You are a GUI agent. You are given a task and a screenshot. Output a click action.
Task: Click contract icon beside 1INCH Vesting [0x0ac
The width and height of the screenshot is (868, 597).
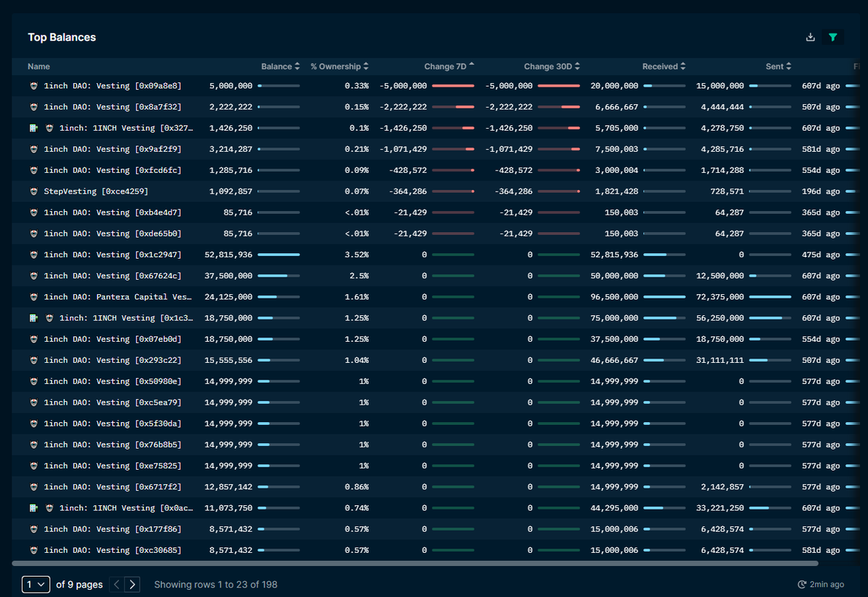[x=33, y=508]
